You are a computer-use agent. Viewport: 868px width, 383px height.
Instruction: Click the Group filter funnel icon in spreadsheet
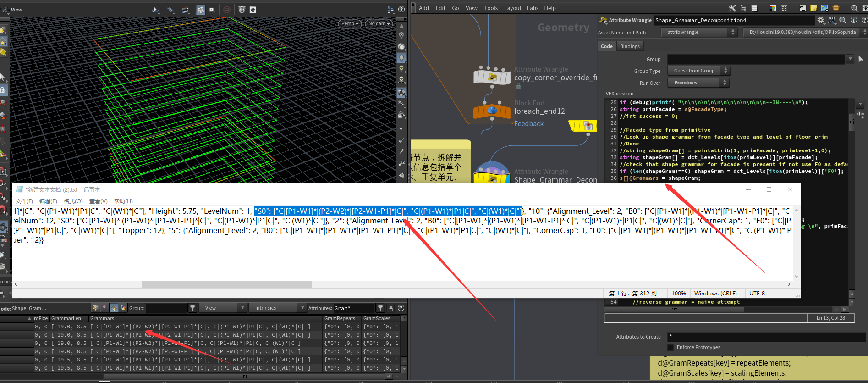coord(193,308)
